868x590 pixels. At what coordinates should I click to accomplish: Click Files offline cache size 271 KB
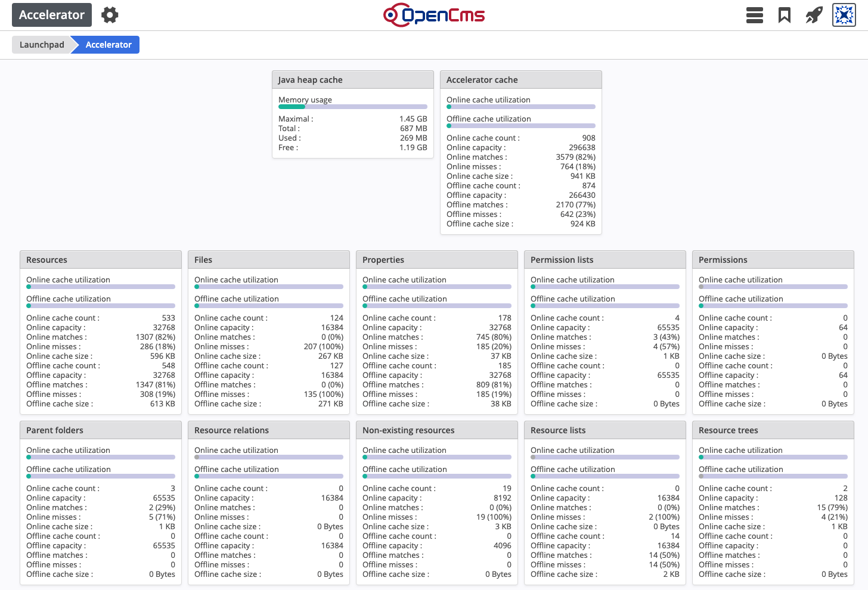pos(331,403)
